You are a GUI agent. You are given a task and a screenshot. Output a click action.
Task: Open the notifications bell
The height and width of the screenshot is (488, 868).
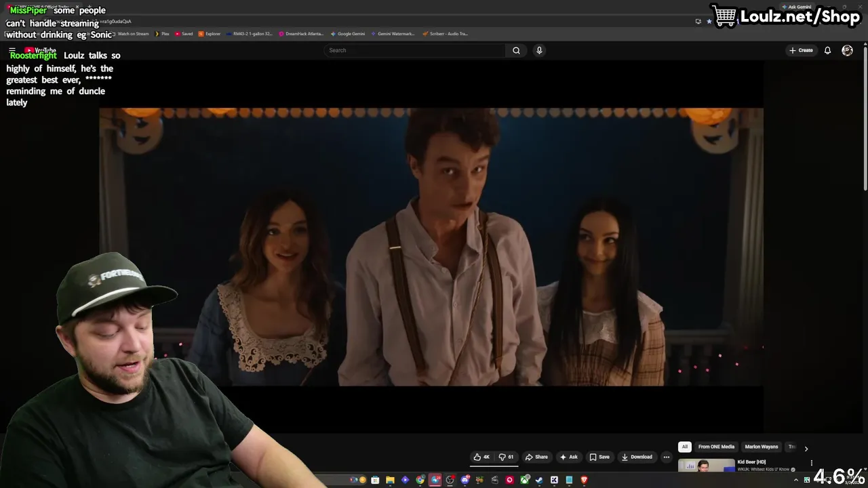827,50
